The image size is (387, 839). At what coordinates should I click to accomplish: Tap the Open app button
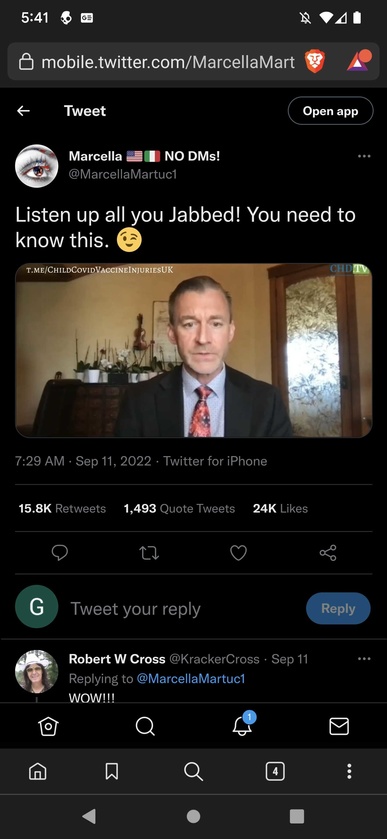[x=330, y=111]
